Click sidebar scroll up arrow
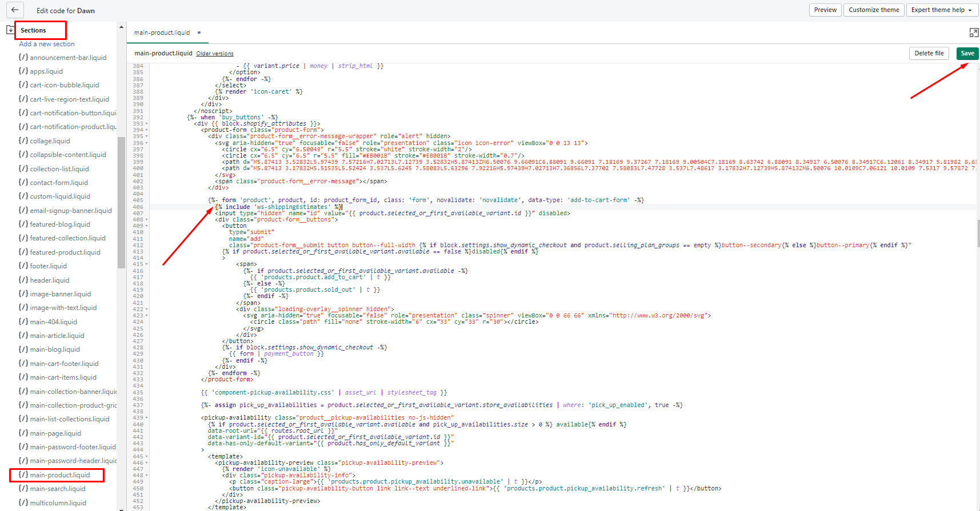 tap(121, 27)
